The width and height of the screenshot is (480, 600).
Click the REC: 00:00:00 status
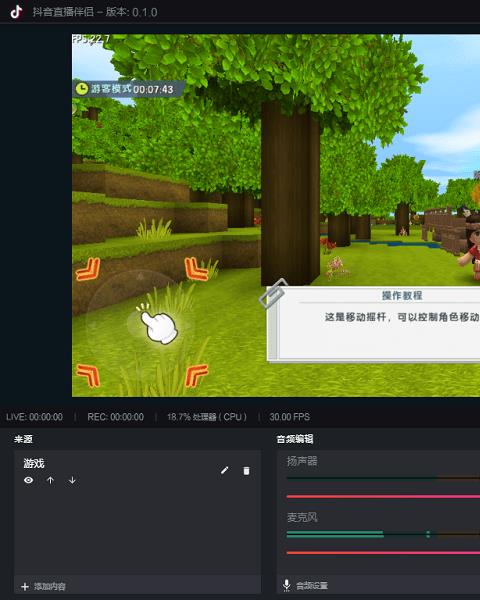(x=116, y=417)
